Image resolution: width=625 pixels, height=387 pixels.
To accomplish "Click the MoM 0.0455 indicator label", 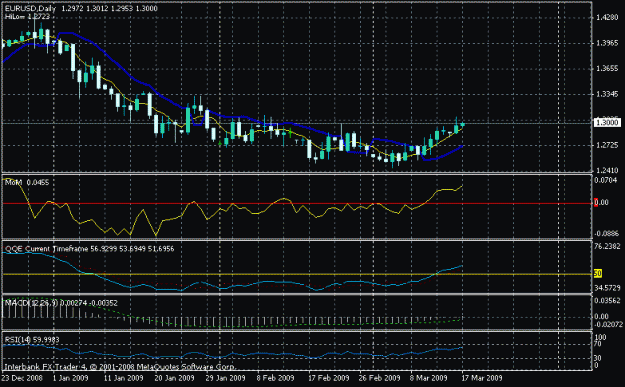I will [x=27, y=182].
